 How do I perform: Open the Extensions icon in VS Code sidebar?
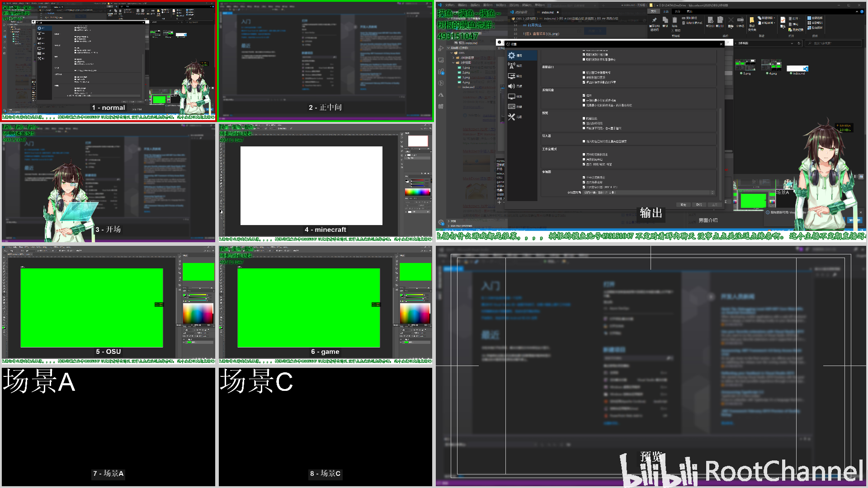[441, 71]
